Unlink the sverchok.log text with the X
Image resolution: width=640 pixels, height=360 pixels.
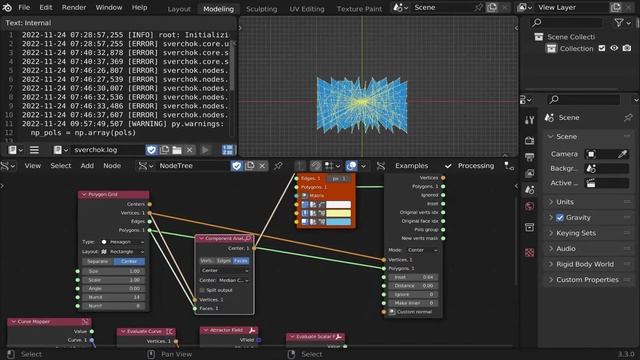click(x=189, y=150)
